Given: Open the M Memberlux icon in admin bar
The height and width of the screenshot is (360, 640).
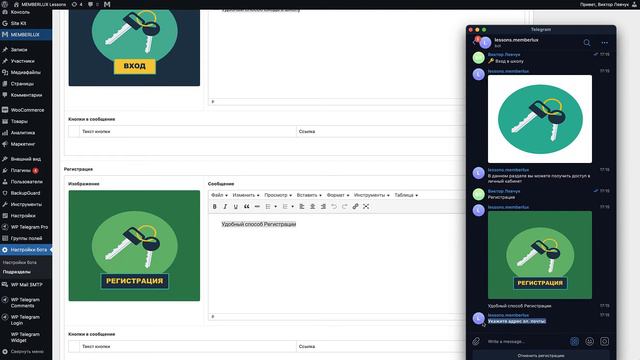Looking at the screenshot, I should click(x=107, y=4).
